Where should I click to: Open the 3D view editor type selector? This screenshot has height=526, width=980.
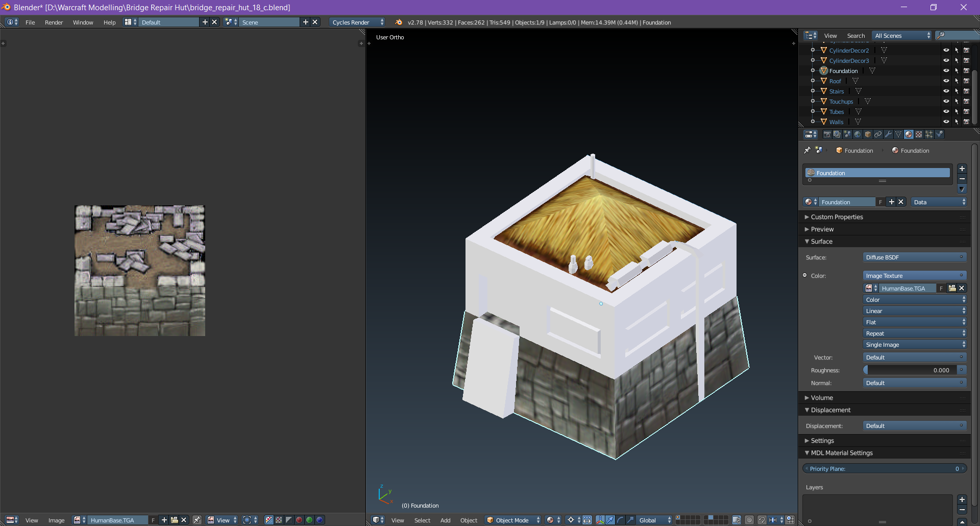[378, 520]
